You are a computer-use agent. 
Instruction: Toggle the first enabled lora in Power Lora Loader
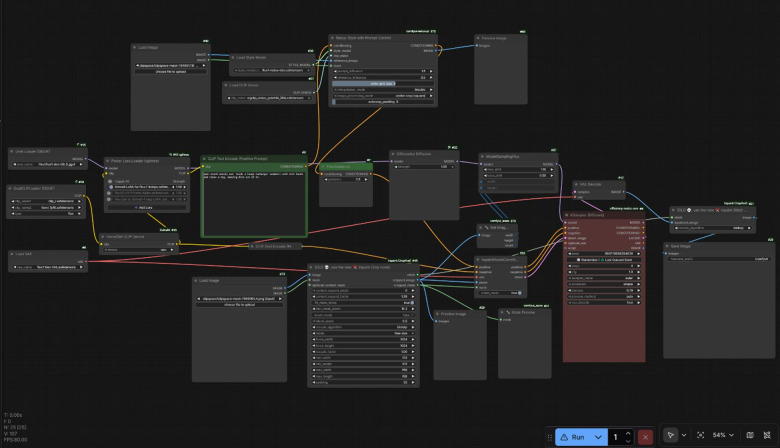click(111, 187)
